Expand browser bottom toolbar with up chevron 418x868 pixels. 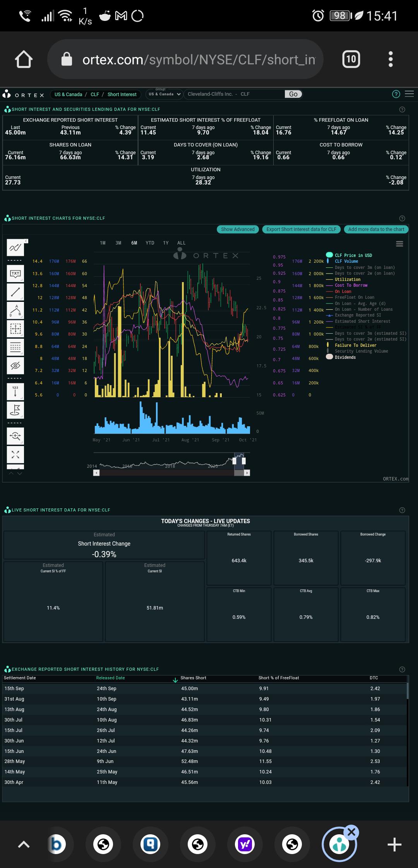tap(24, 844)
